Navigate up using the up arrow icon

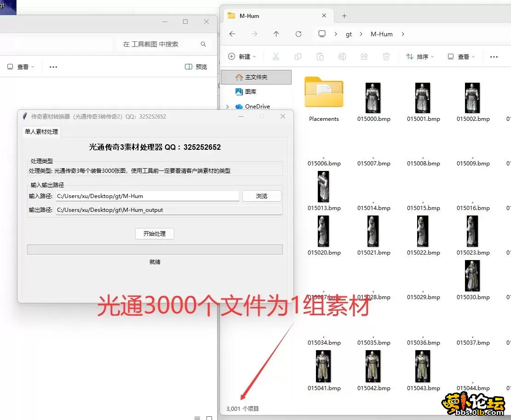tap(276, 34)
